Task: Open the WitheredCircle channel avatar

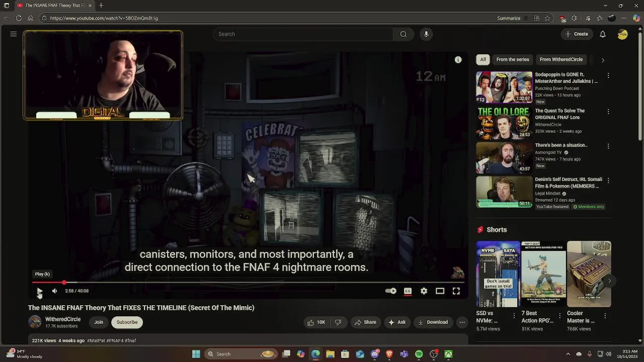Action: coord(35,322)
